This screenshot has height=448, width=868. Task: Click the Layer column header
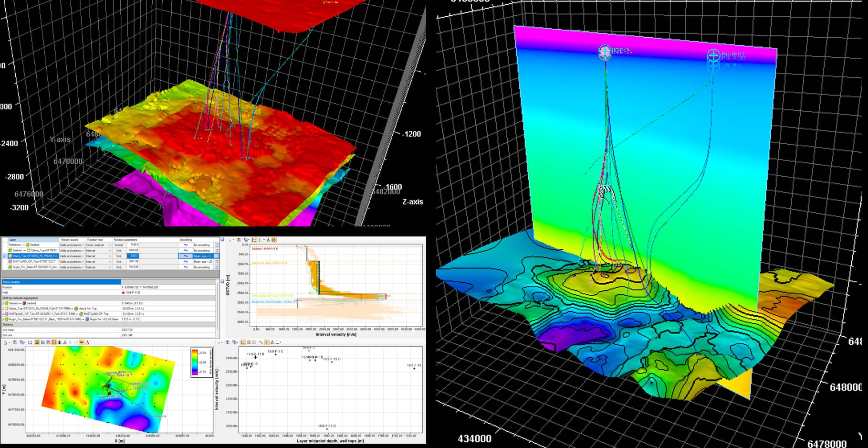coord(33,240)
